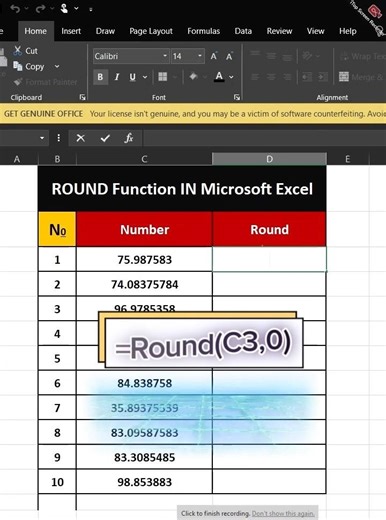Open the Calibri font name dropdown

pos(165,56)
